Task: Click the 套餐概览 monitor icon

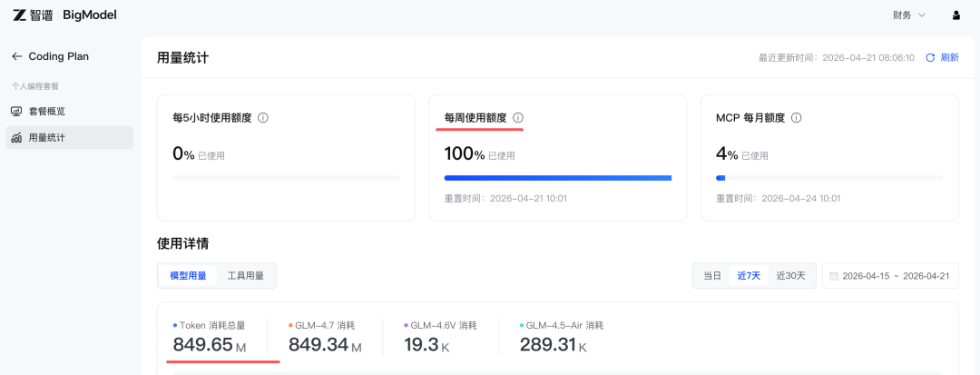Action: coord(17,112)
